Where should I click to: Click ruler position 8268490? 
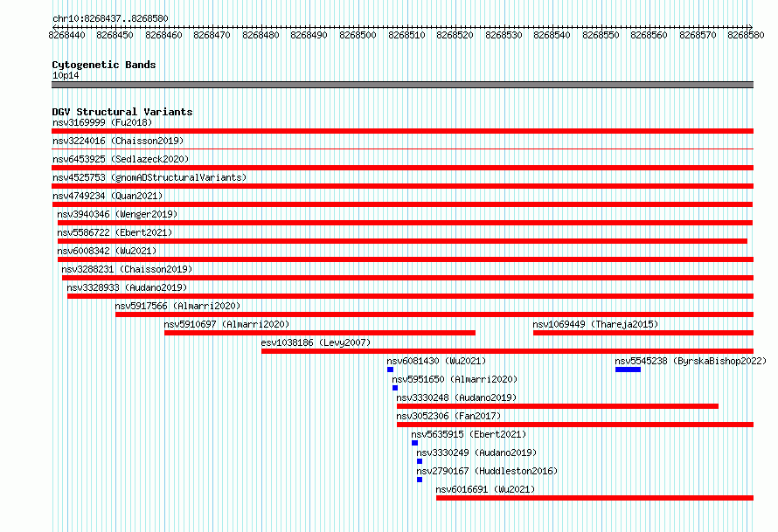pos(309,35)
